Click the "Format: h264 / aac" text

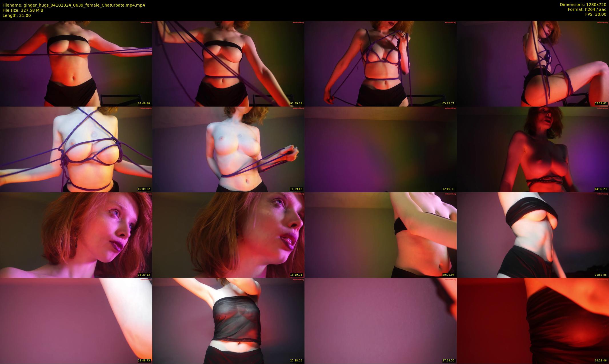coord(587,9)
